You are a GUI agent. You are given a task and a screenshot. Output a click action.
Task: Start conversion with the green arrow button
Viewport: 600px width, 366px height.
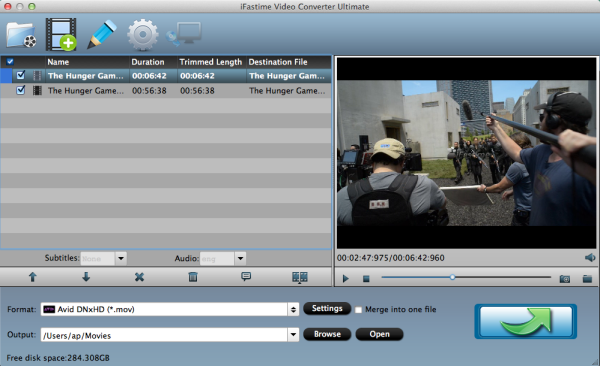coord(525,322)
